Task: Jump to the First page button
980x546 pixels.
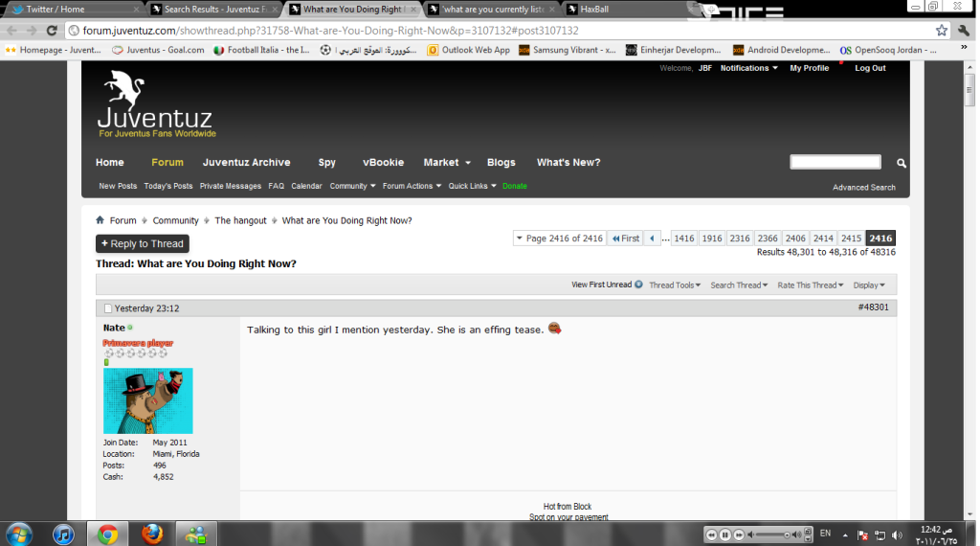Action: point(626,239)
